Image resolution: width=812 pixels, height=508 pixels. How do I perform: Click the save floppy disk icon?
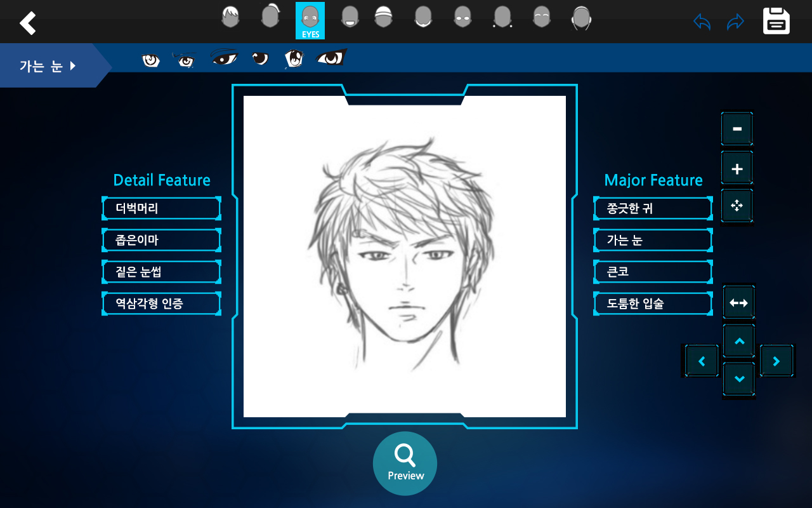click(776, 22)
